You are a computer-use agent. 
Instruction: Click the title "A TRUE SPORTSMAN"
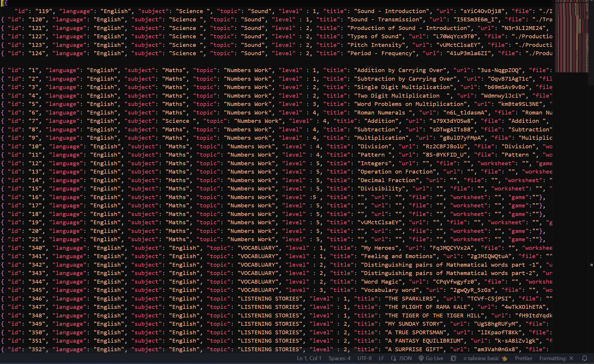[x=416, y=333]
